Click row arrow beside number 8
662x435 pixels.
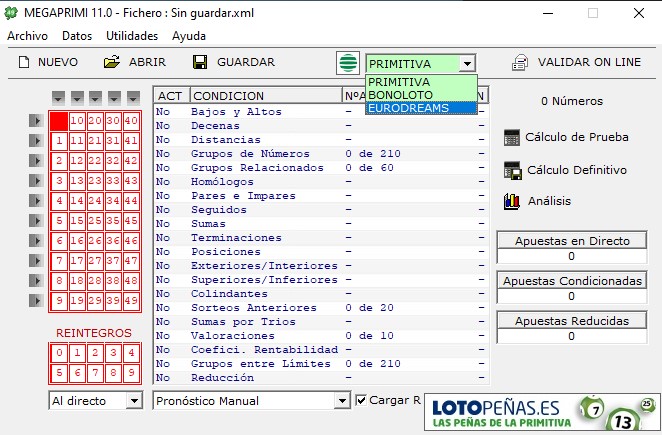point(36,281)
